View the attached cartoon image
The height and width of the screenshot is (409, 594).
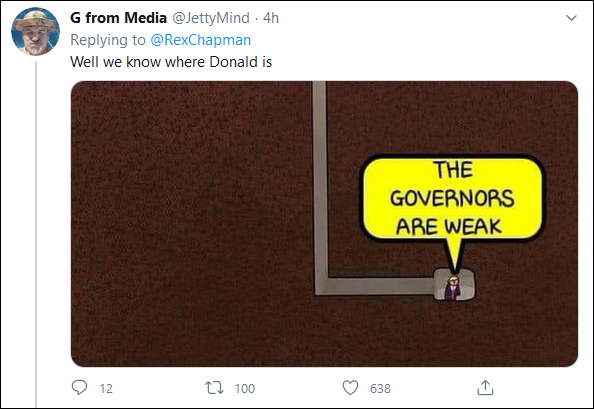click(324, 224)
